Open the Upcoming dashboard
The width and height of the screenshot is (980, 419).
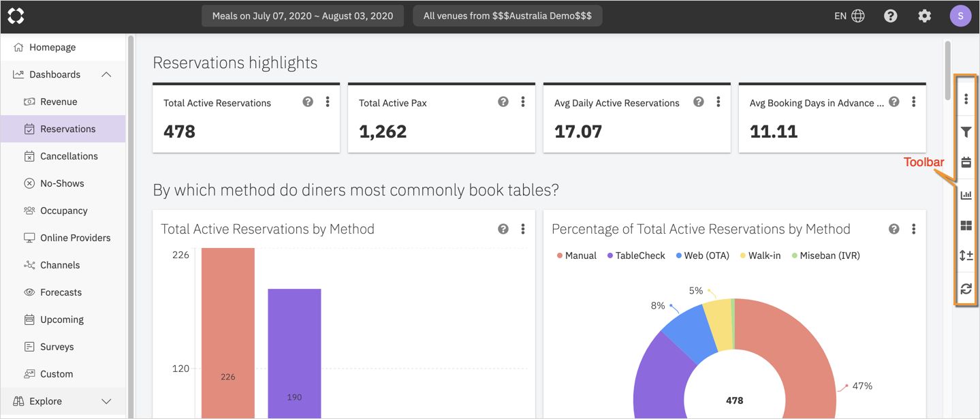pos(63,320)
